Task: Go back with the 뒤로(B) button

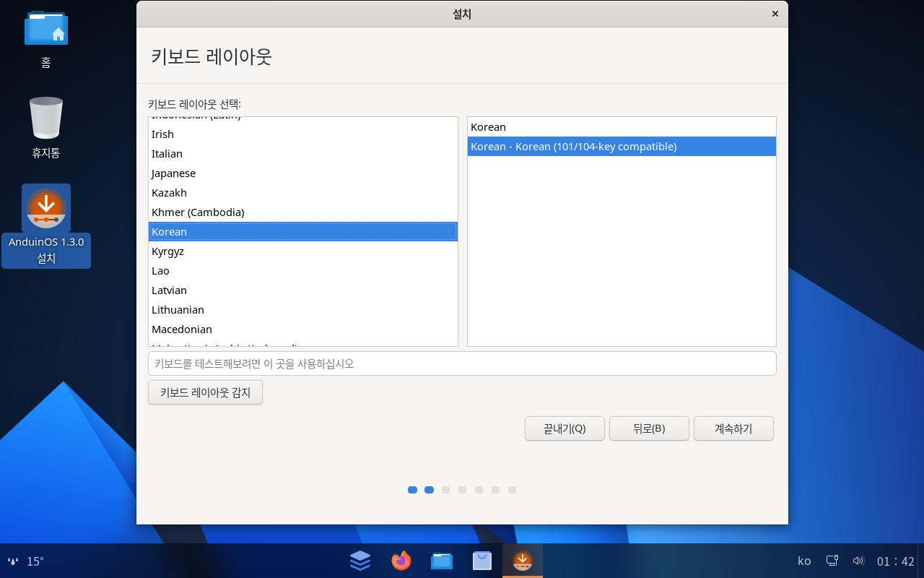Action: 649,428
